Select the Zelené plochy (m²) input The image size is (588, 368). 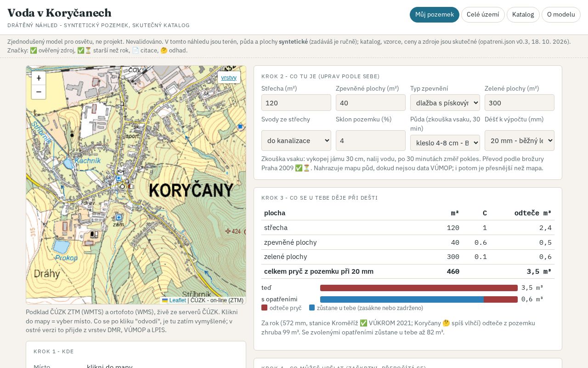520,103
